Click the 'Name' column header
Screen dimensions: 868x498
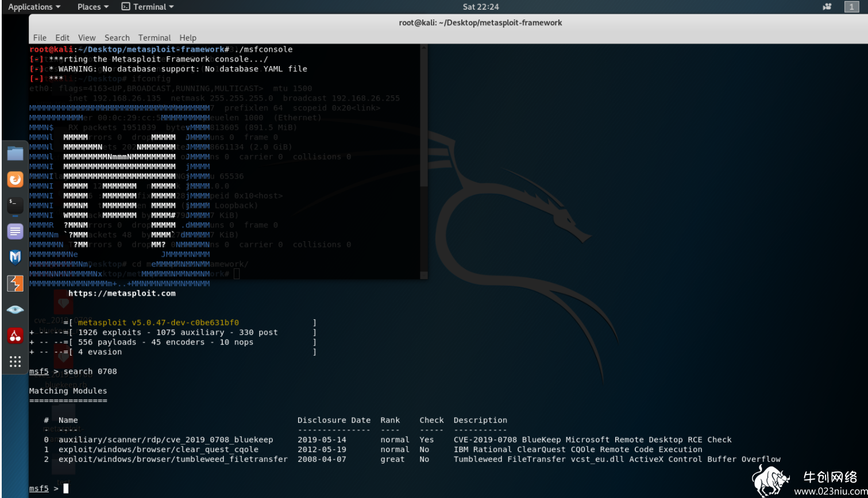pos(68,420)
